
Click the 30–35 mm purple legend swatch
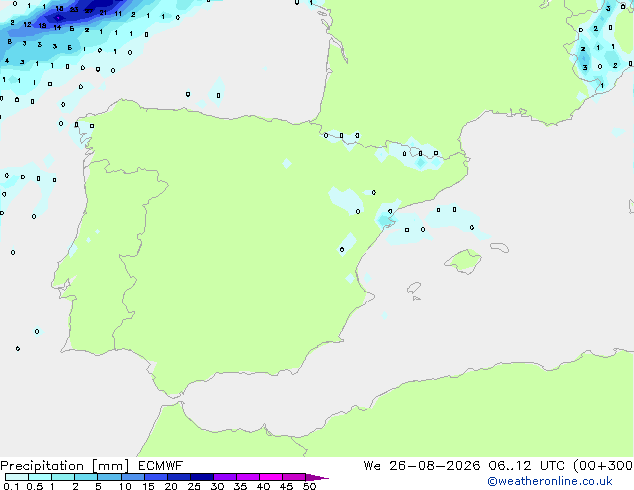[x=224, y=477]
